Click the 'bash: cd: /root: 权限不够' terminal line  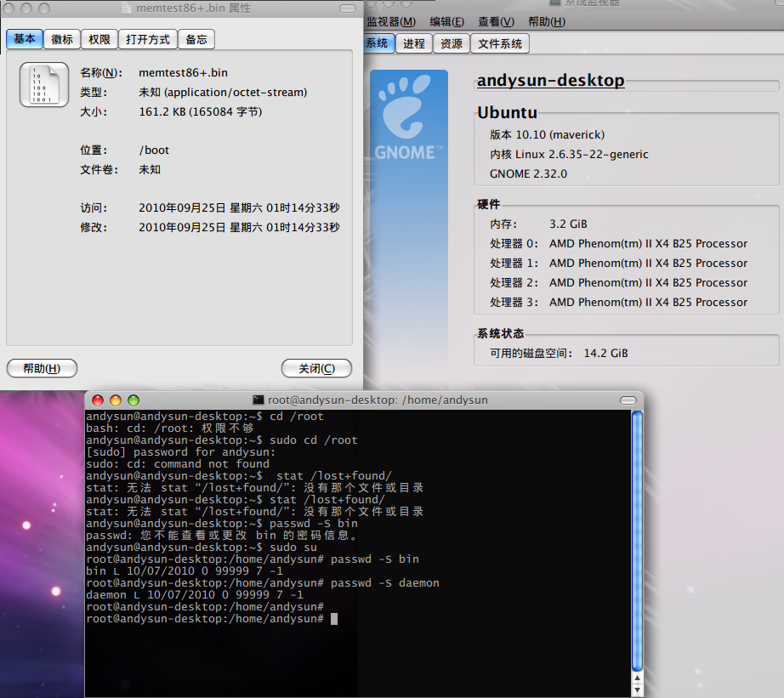point(170,428)
